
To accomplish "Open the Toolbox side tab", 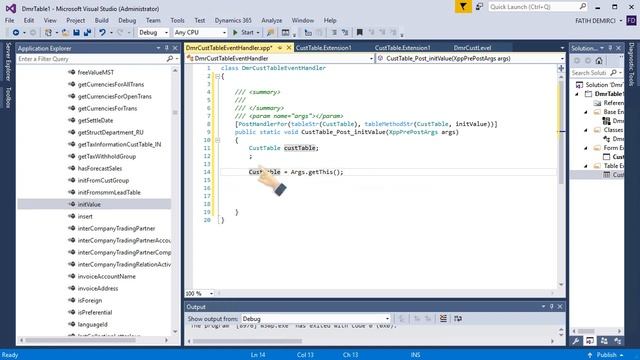I will (8, 98).
